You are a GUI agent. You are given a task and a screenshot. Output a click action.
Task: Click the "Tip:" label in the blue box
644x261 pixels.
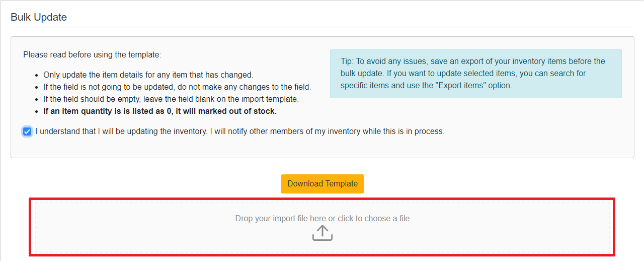(x=347, y=61)
